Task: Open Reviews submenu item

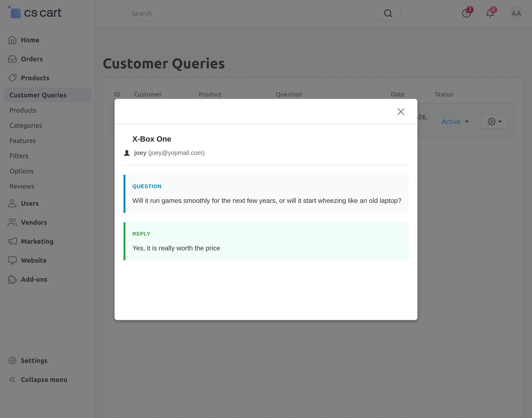Action: 22,186
